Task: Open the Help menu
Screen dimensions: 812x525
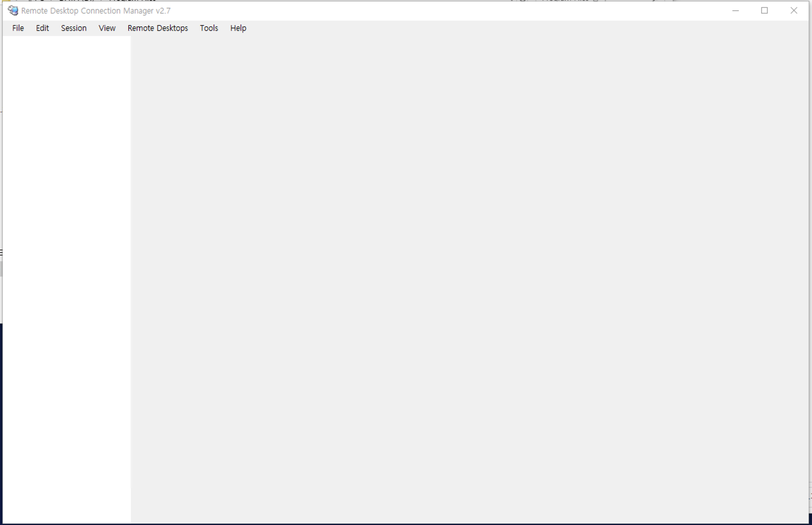Action: (238, 28)
